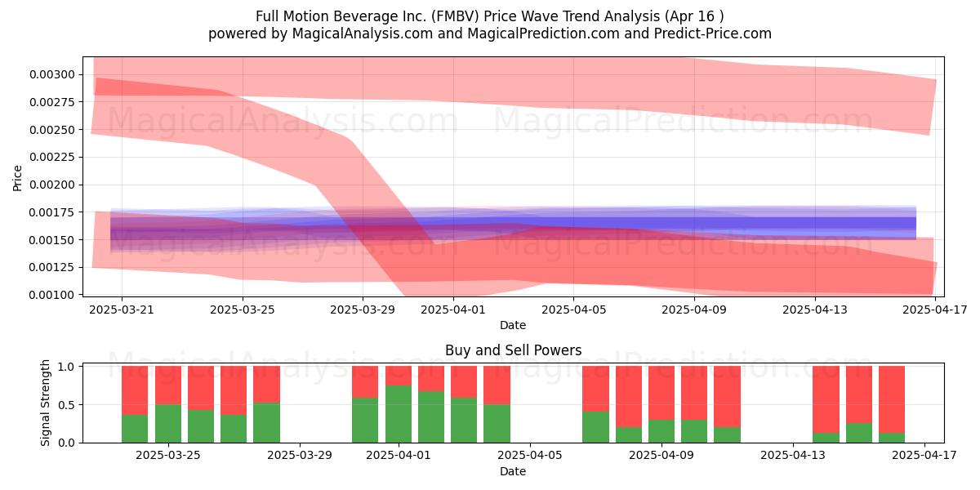
Task: Click the 1.0 signal strength tick label
Action: tap(68, 367)
